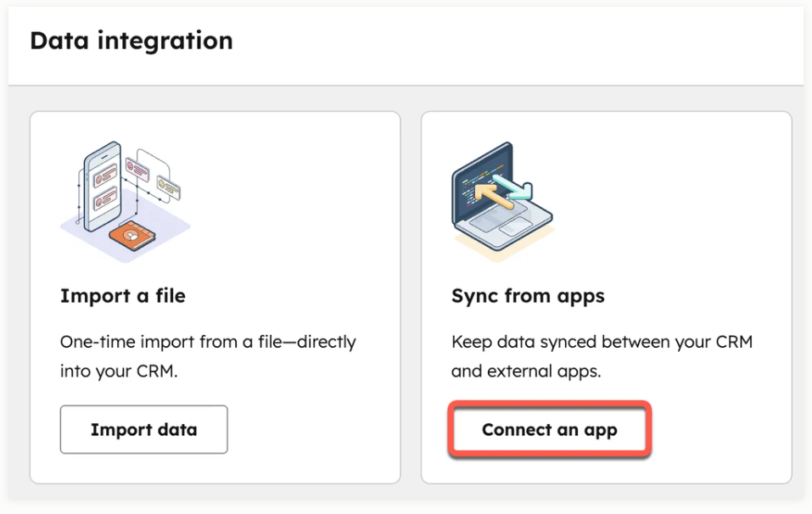This screenshot has height=514, width=812.
Task: Click the orange book icon below phone
Action: (x=132, y=236)
